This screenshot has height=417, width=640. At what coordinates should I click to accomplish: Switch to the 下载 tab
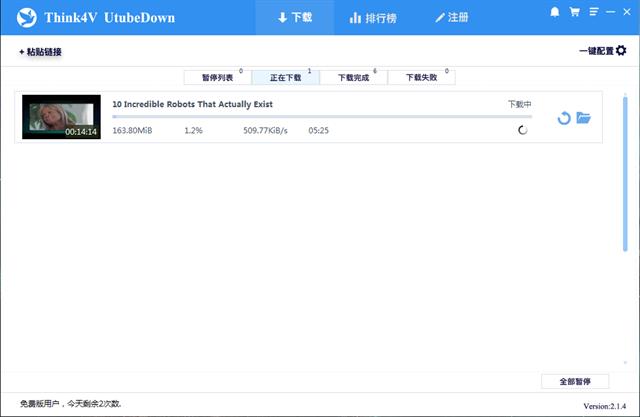tap(295, 18)
